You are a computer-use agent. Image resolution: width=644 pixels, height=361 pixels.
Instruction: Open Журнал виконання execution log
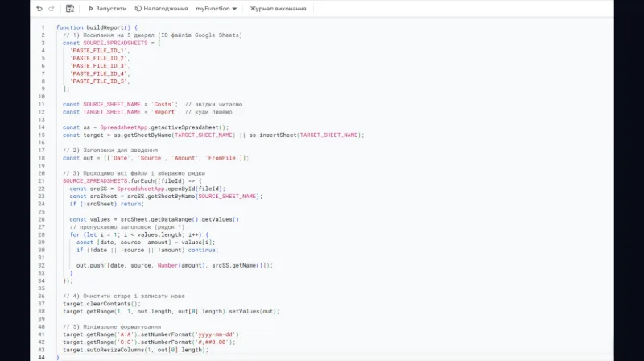coord(278,9)
